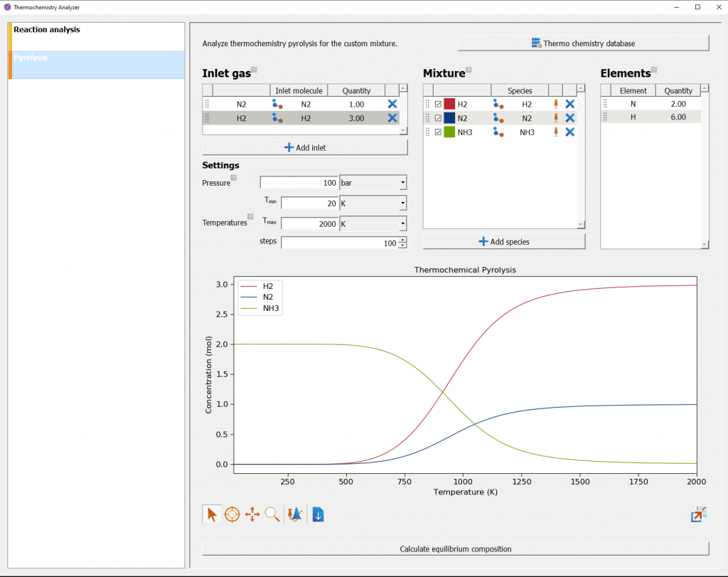This screenshot has width=728, height=577.
Task: Uncheck the N2 species checkbox
Action: (438, 119)
